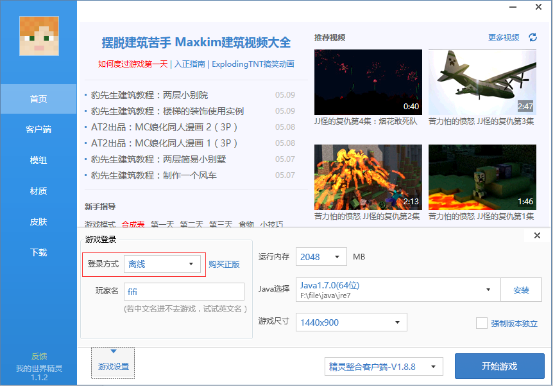Play the fireworks video thumbnail 0:40
Image resolution: width=554 pixels, height=386 pixels.
[x=368, y=82]
